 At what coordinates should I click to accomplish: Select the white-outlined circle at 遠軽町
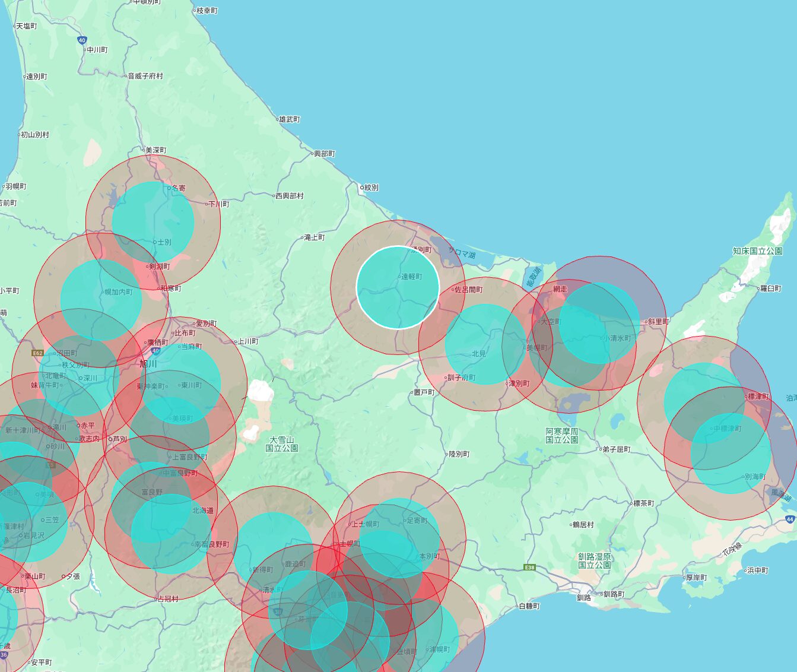398,287
